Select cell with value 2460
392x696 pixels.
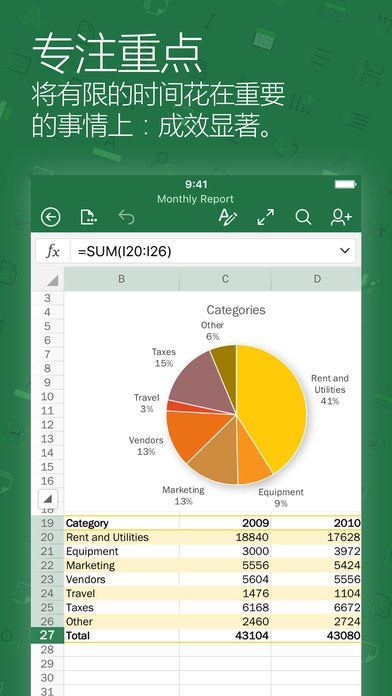click(225, 621)
